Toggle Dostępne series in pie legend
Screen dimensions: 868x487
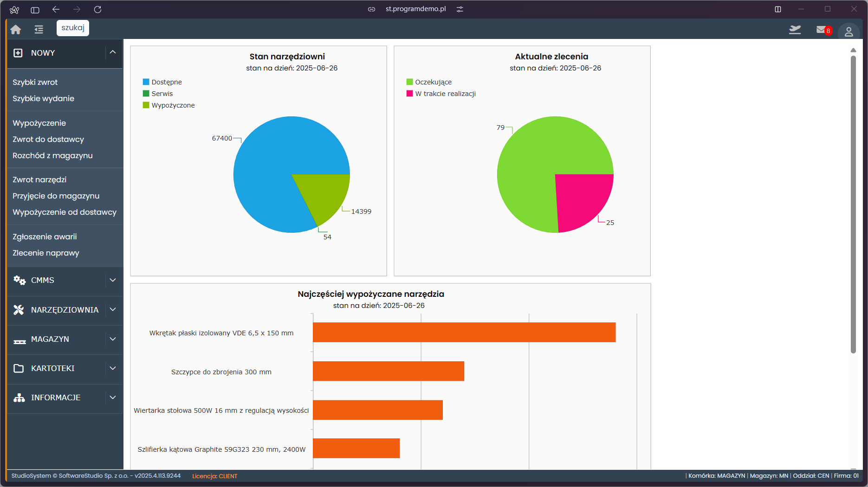pyautogui.click(x=166, y=82)
